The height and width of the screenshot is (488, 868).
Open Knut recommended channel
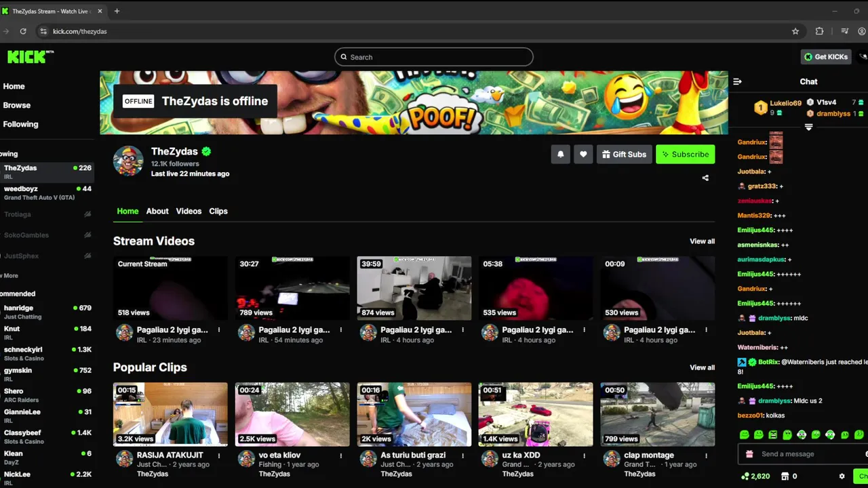[x=46, y=333]
